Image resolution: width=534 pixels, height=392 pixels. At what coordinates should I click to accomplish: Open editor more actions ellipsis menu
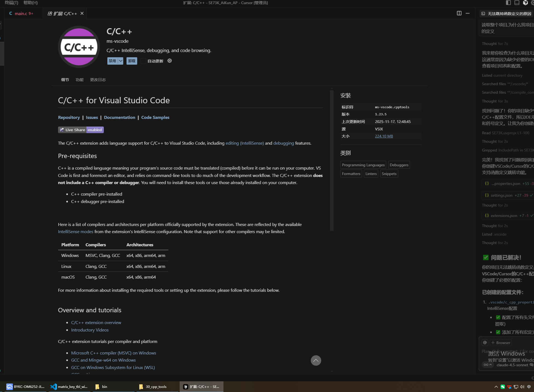[x=467, y=13]
